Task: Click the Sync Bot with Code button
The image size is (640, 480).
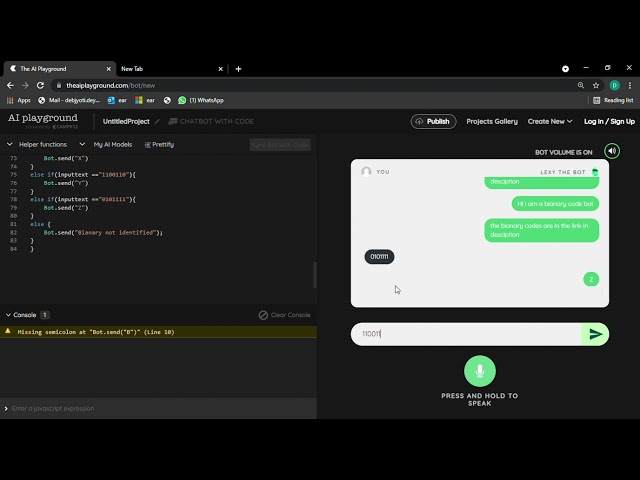Action: coord(280,145)
